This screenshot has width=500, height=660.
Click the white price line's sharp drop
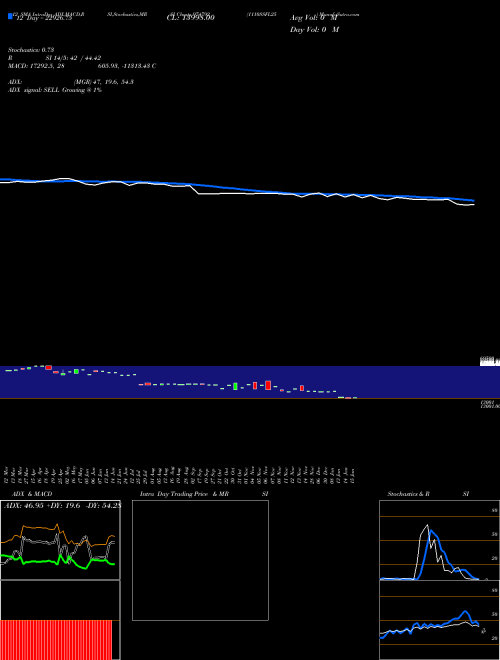[195, 189]
